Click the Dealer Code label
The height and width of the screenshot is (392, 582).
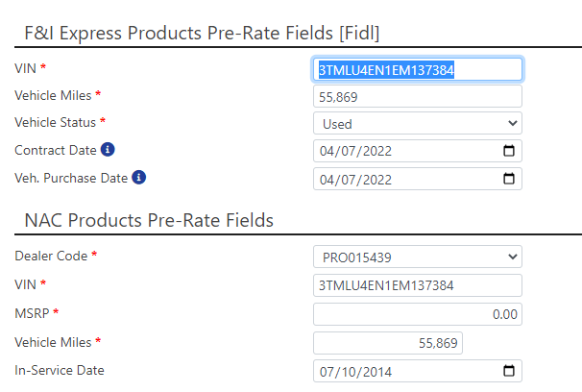[51, 256]
